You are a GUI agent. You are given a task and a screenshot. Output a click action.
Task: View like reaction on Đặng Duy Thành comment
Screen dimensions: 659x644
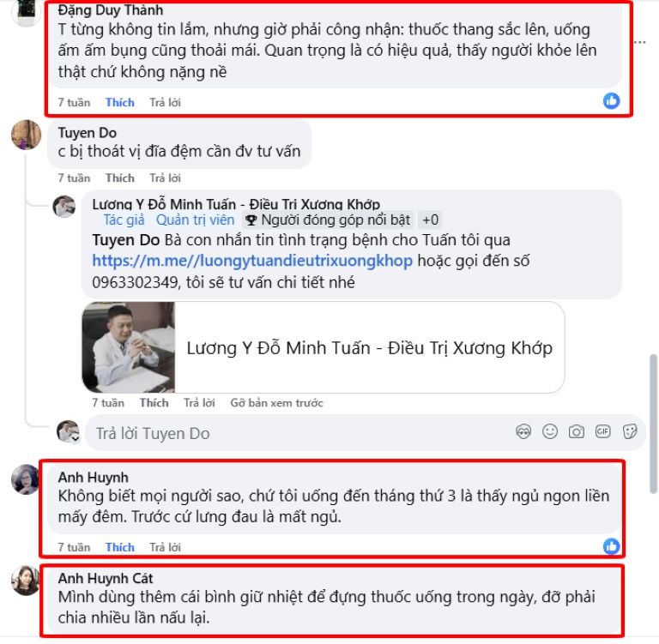coord(611,101)
